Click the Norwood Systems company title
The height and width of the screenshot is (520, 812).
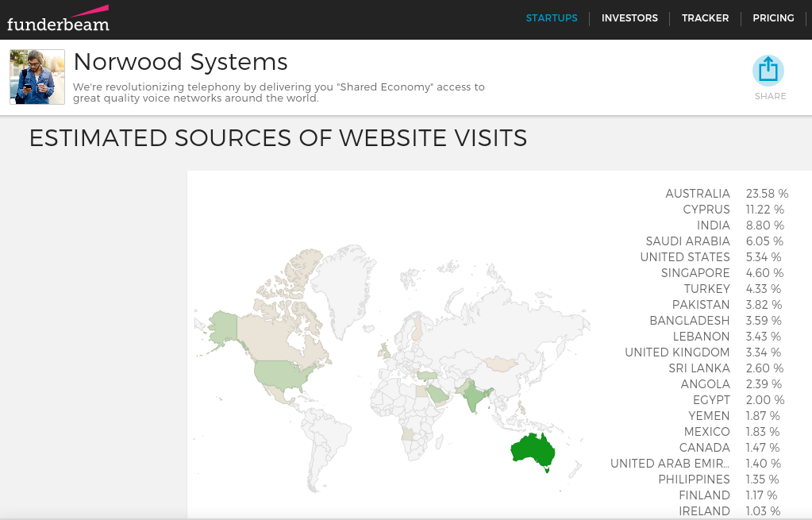pyautogui.click(x=180, y=62)
